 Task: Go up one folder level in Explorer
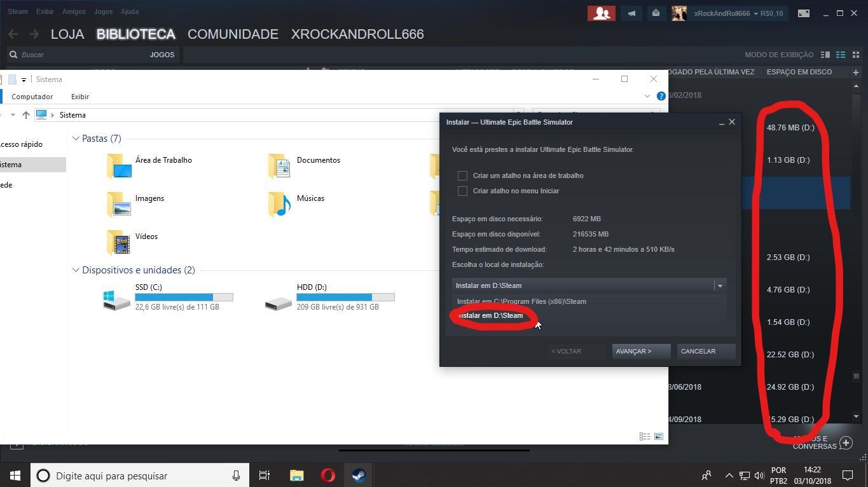[x=25, y=115]
